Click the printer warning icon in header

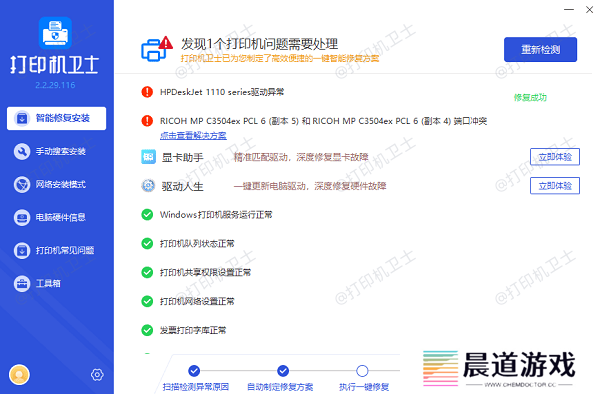(157, 49)
